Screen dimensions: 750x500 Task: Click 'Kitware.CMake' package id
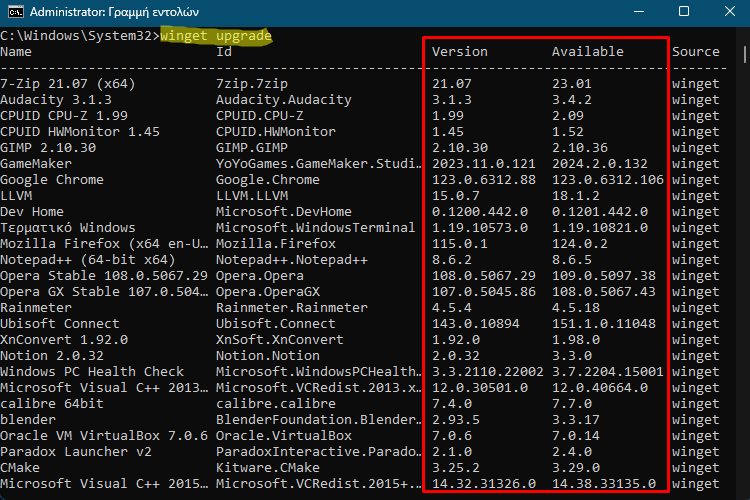click(x=268, y=468)
